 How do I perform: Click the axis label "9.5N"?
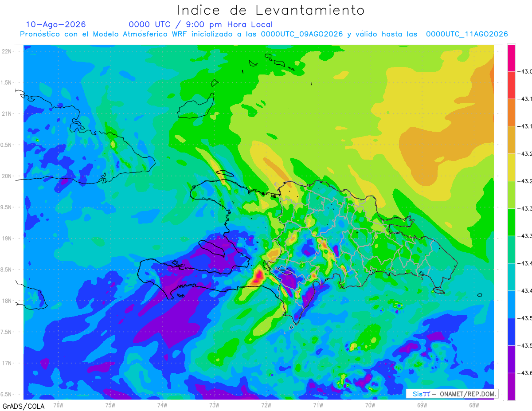(6, 207)
